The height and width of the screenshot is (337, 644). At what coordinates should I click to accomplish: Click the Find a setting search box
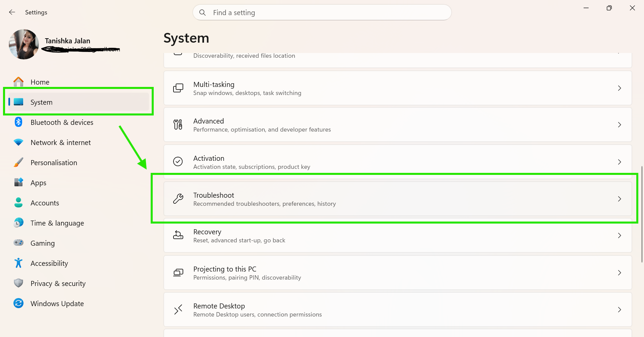tap(322, 12)
